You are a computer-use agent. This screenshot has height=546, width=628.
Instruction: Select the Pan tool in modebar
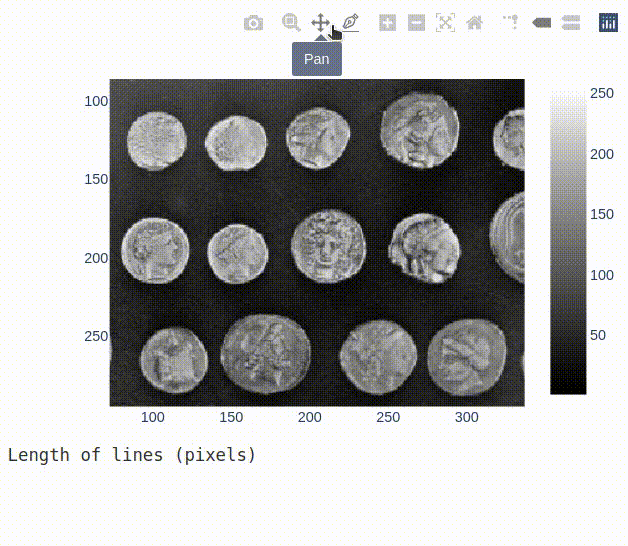click(x=320, y=22)
